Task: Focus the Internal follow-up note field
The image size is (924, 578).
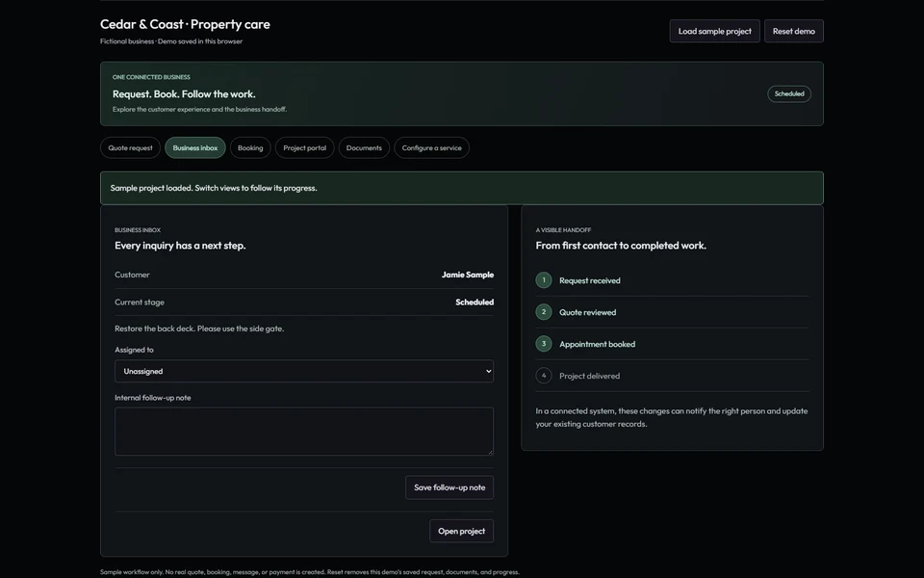Action: click(304, 432)
